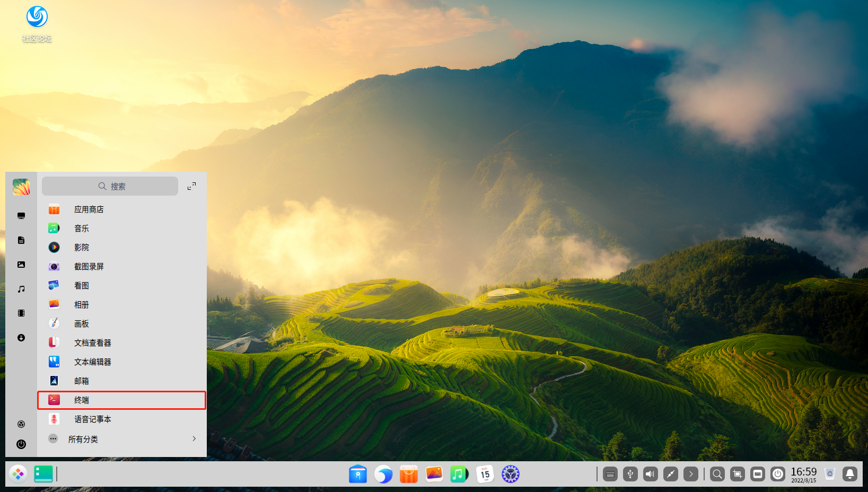Screen dimensions: 868x492
Task: Click the USB device tray icon
Action: pyautogui.click(x=630, y=474)
